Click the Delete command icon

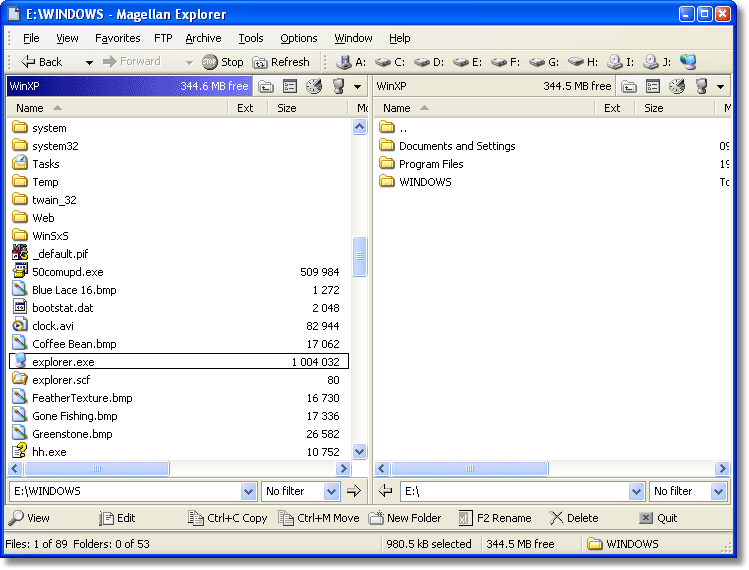[x=556, y=518]
